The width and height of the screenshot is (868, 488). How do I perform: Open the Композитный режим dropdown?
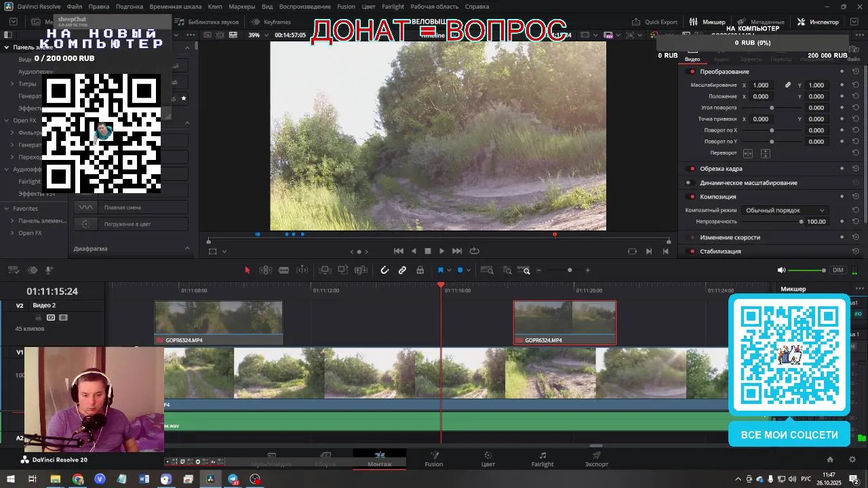784,210
